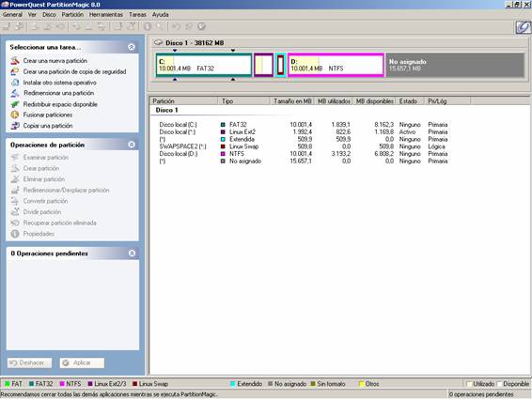Viewport: 532px width, 399px height.
Task: Sort by the 'Estado' column header
Action: (410, 101)
